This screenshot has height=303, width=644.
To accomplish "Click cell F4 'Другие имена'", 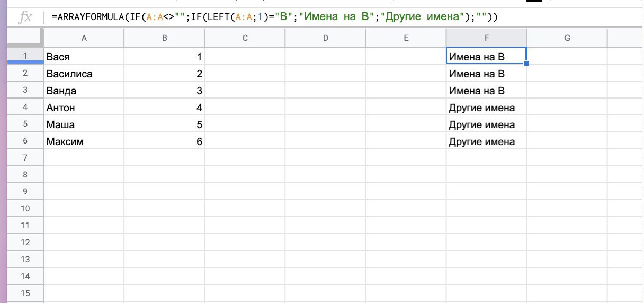I will [x=486, y=107].
